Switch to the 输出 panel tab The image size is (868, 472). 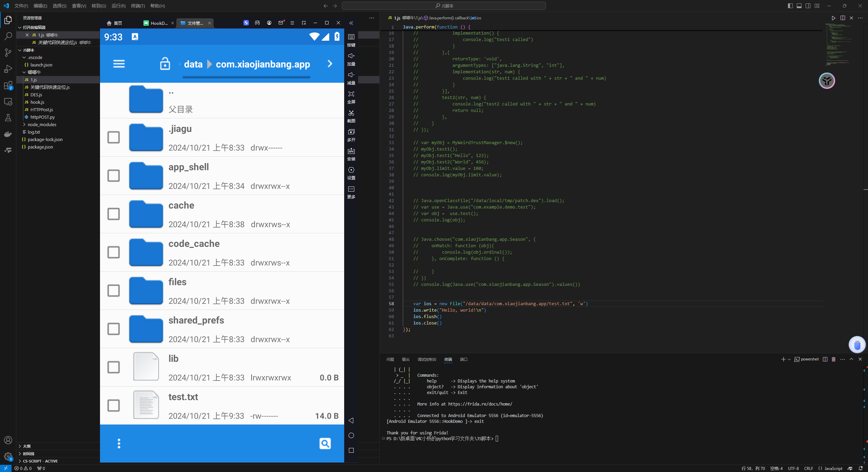(406, 359)
